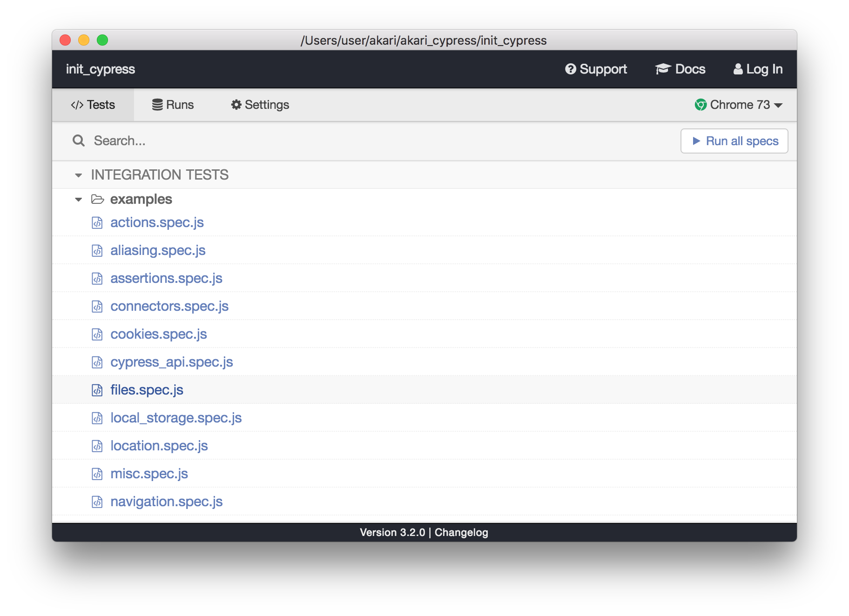Screen dimensions: 849x616
Task: Click the Chrome browser logo icon
Action: [701, 105]
